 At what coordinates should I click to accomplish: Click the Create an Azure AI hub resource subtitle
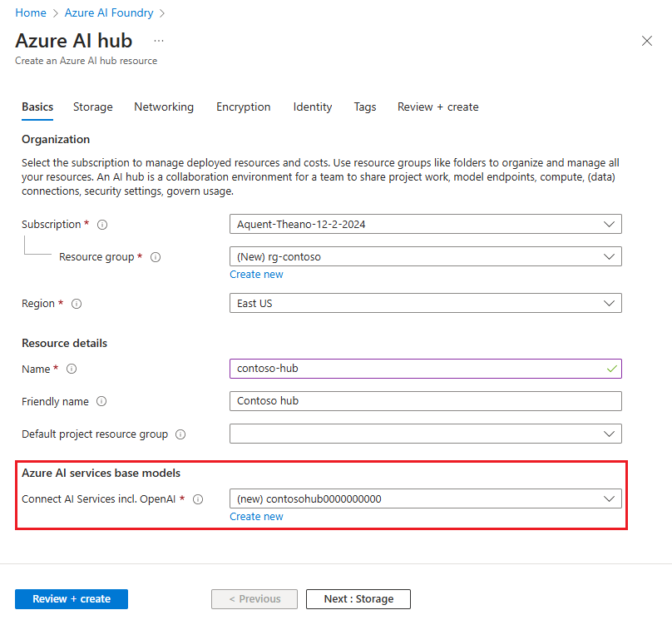[86, 61]
